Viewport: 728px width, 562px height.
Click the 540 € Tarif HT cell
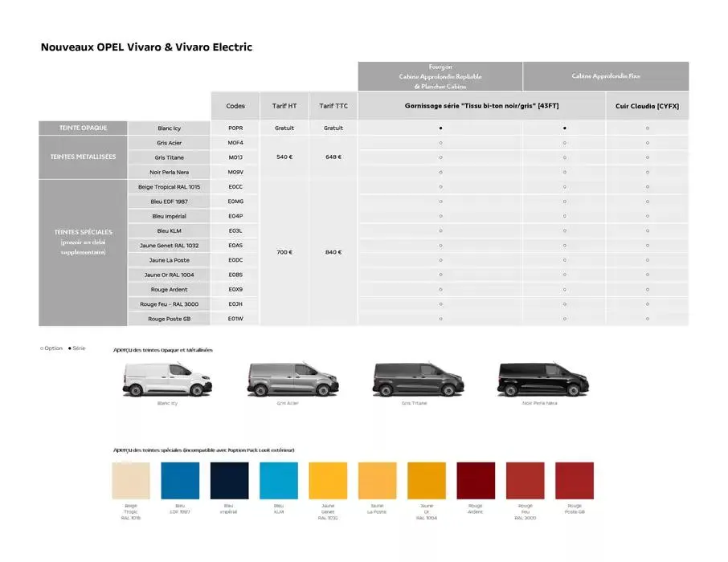[283, 157]
